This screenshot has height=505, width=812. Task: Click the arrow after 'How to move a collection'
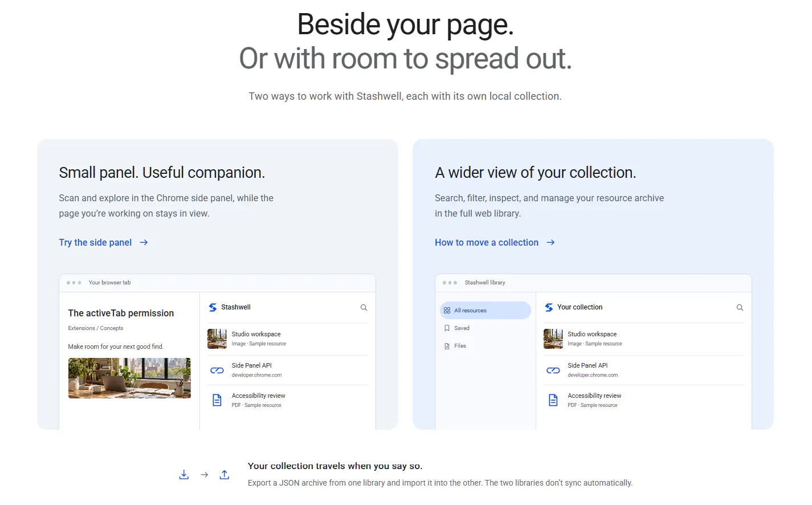coord(550,242)
